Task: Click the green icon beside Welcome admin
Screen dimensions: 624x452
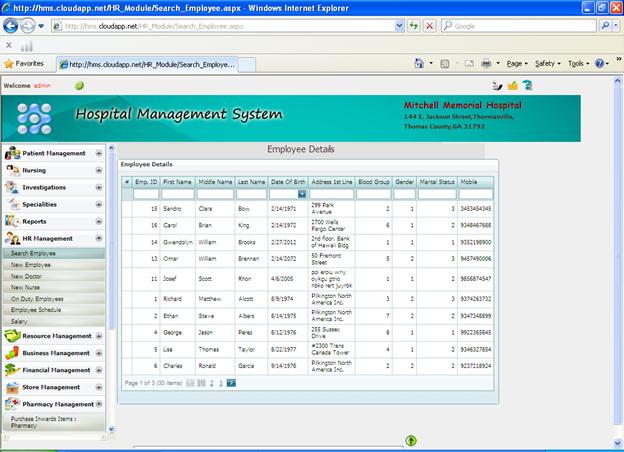Action: click(79, 86)
